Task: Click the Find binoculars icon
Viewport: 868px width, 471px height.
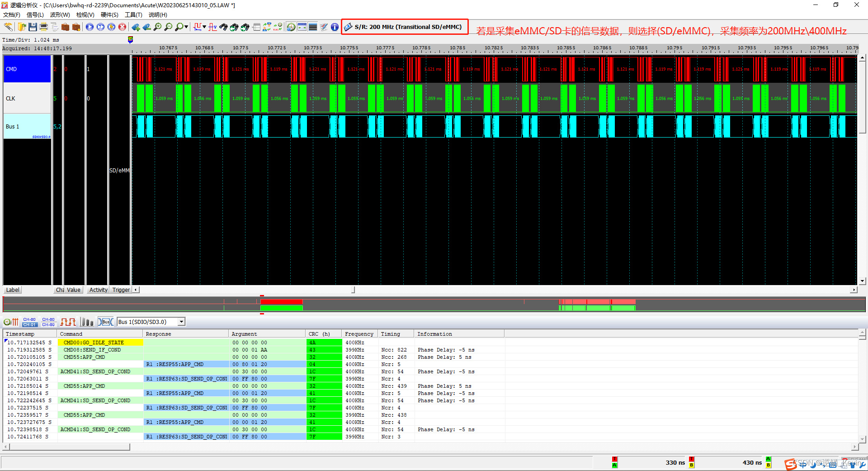Action: 223,27
